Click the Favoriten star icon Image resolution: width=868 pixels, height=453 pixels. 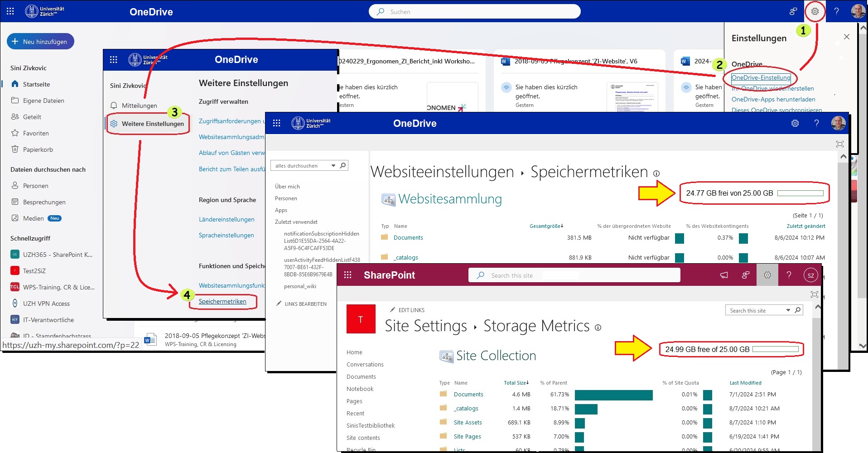[x=15, y=133]
